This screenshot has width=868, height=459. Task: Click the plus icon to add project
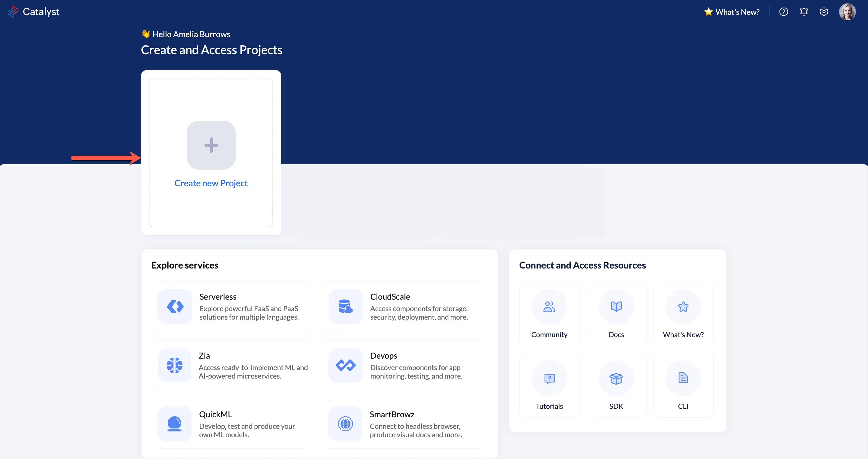tap(211, 145)
